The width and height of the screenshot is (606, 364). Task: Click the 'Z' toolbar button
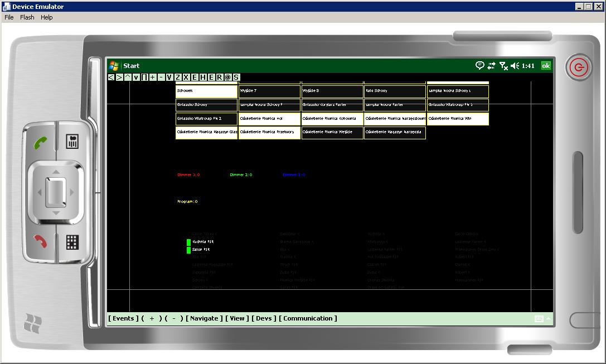coord(178,77)
